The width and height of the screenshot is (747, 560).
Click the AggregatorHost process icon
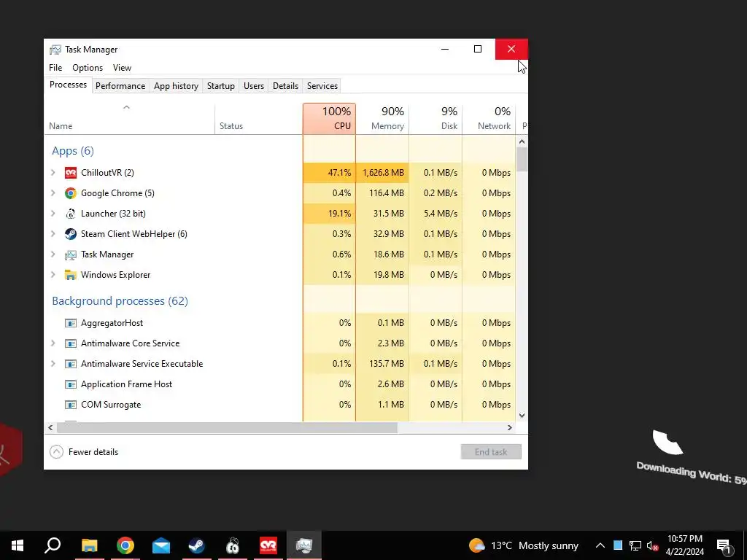[71, 323]
